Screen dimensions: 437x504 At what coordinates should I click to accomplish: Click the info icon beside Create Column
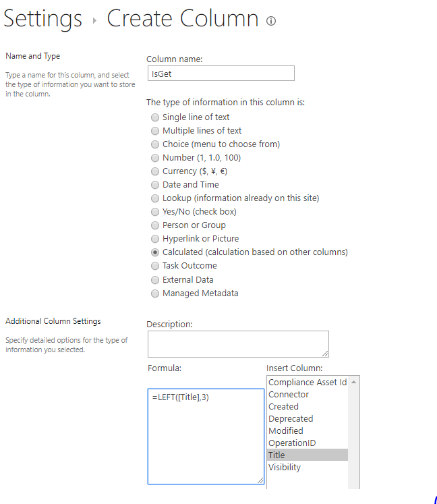tap(271, 21)
